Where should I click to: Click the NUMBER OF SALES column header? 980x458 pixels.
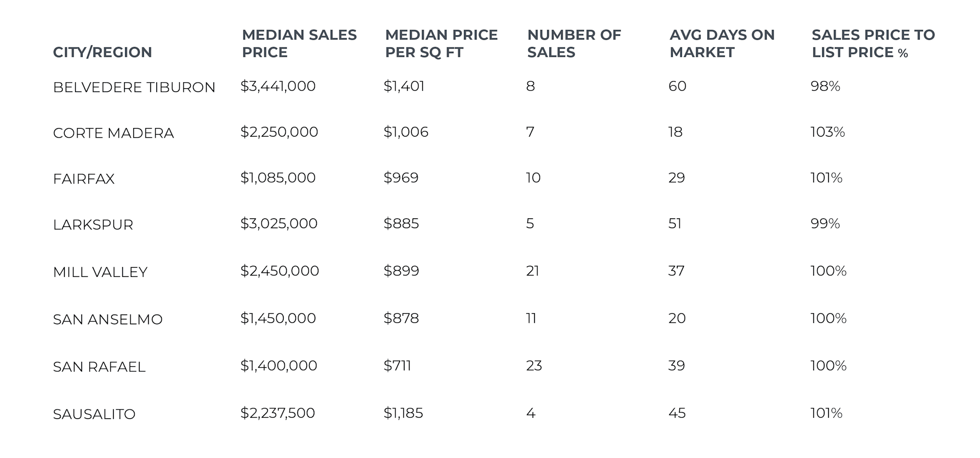point(574,43)
